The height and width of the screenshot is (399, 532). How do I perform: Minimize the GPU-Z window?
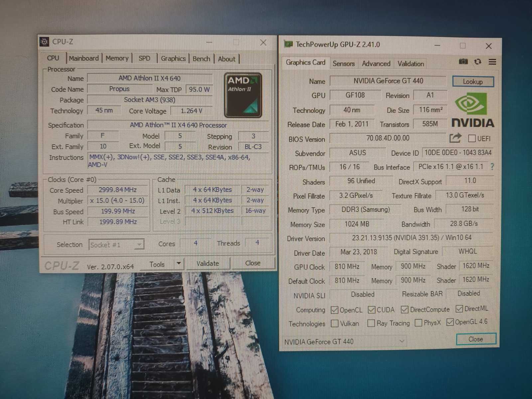[x=438, y=45]
